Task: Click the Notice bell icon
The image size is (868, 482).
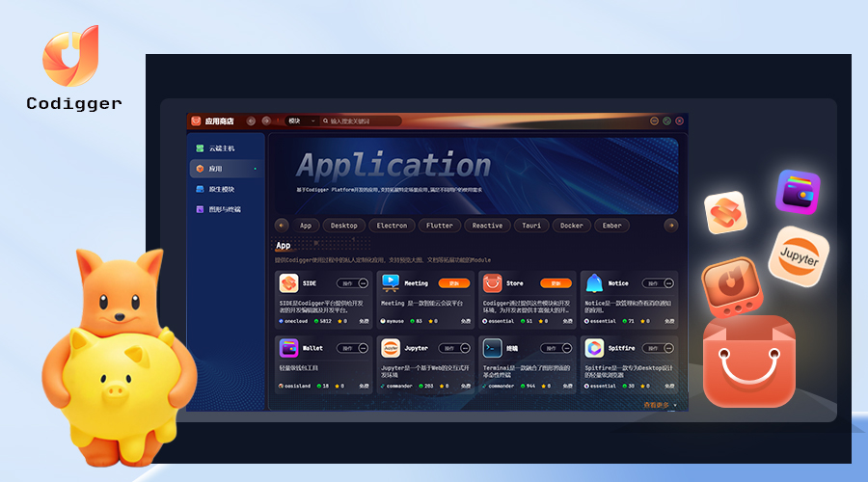Action: coord(594,283)
